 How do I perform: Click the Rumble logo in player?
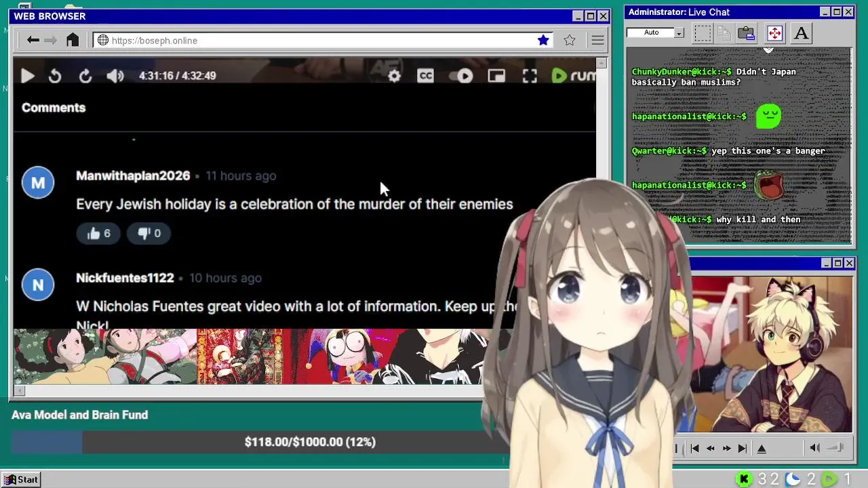pos(574,76)
